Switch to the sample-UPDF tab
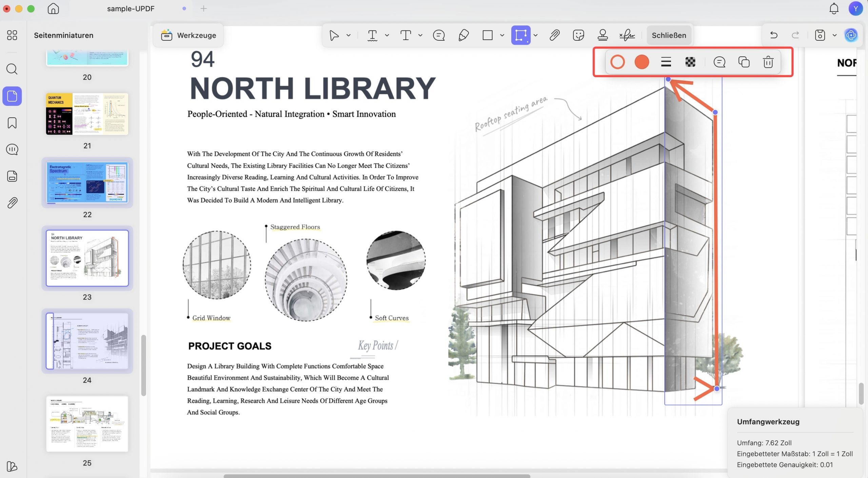 (131, 9)
